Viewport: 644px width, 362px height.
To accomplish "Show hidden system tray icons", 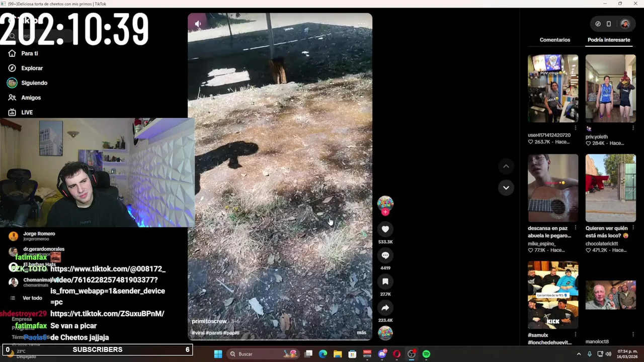I will pyautogui.click(x=579, y=354).
